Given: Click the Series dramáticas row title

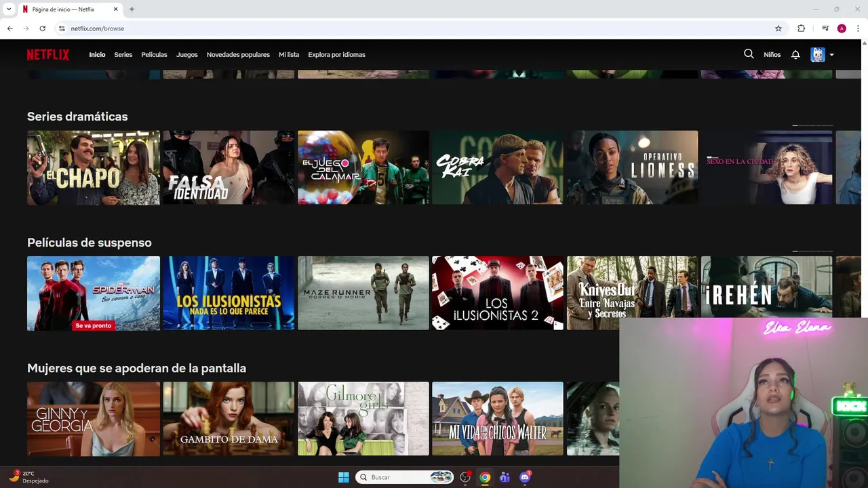Looking at the screenshot, I should [77, 117].
